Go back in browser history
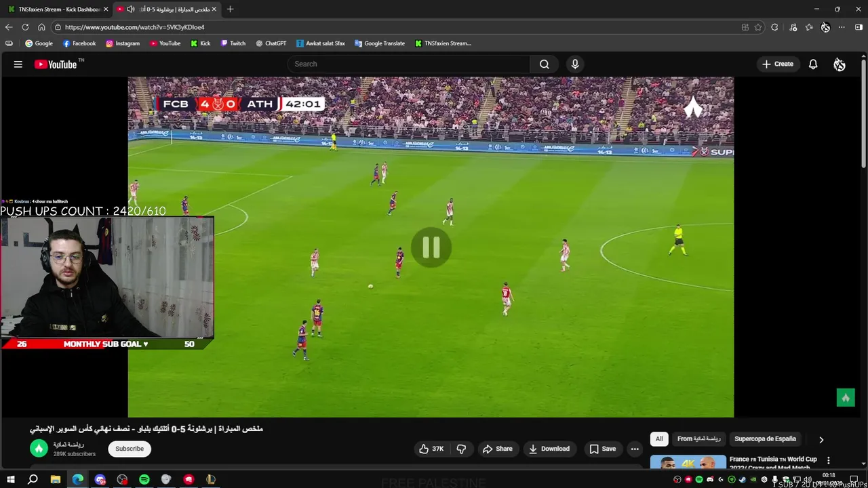868x488 pixels. coord(9,27)
